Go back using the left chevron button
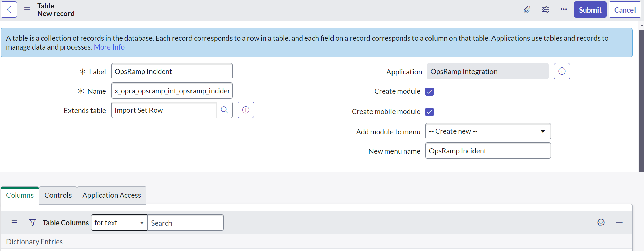 point(9,9)
